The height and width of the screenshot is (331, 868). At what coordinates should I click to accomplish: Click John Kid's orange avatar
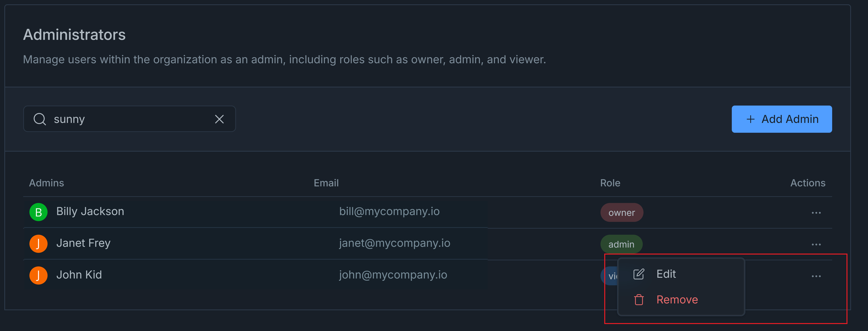(x=38, y=276)
